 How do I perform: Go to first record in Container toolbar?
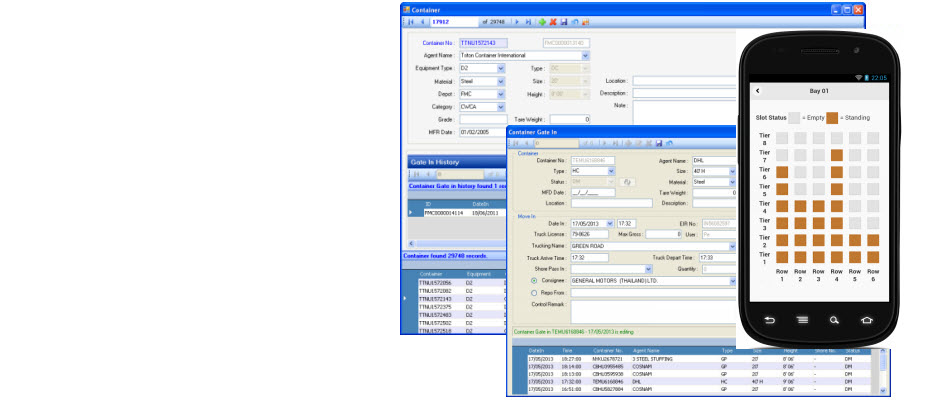411,22
